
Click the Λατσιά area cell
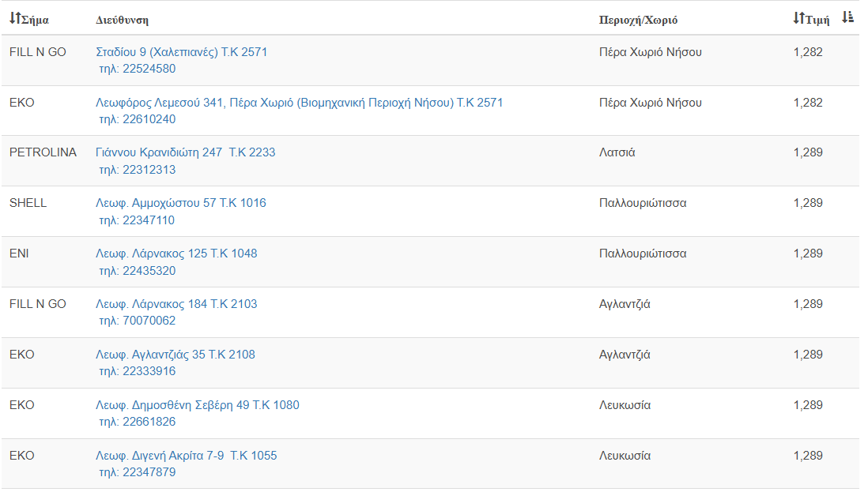617,152
